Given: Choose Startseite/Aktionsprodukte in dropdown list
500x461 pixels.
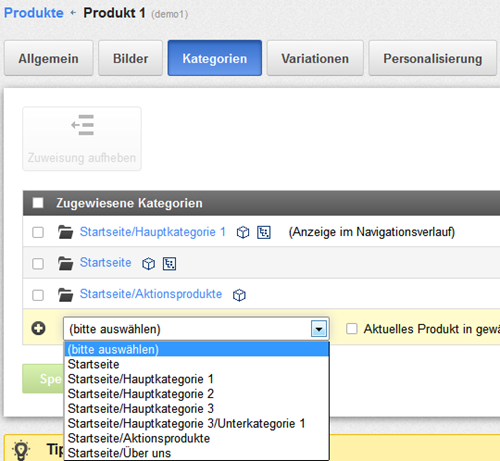Looking at the screenshot, I should 197,438.
